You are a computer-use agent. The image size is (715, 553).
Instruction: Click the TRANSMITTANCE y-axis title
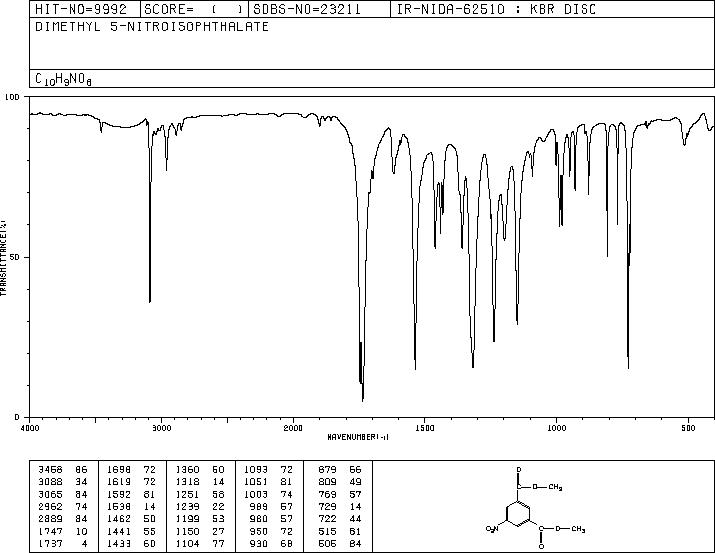(x=4, y=257)
